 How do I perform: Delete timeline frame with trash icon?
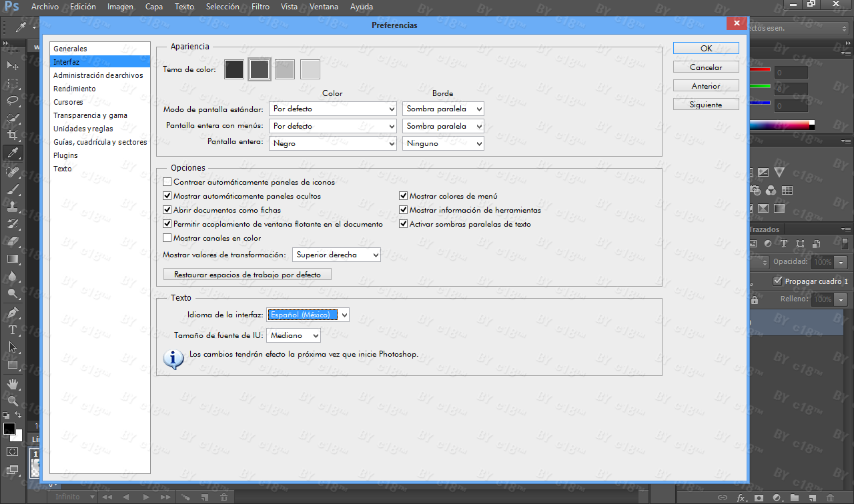[x=224, y=497]
